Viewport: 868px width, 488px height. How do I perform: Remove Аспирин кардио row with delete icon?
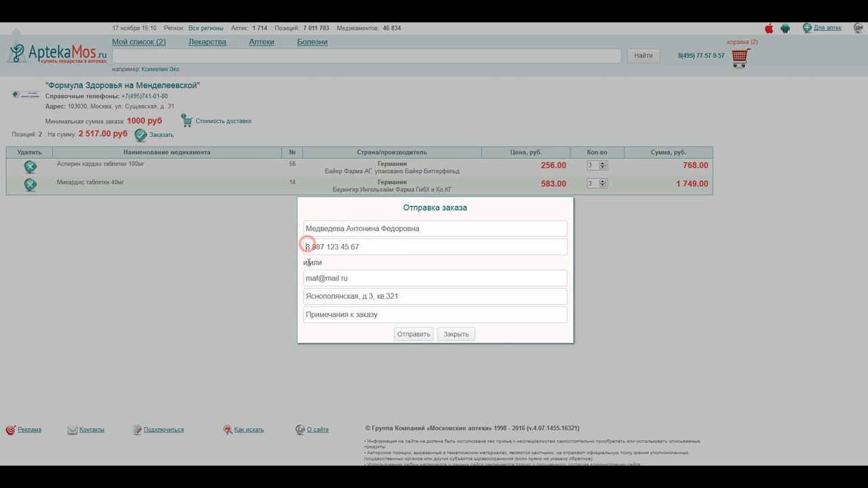[x=30, y=167]
